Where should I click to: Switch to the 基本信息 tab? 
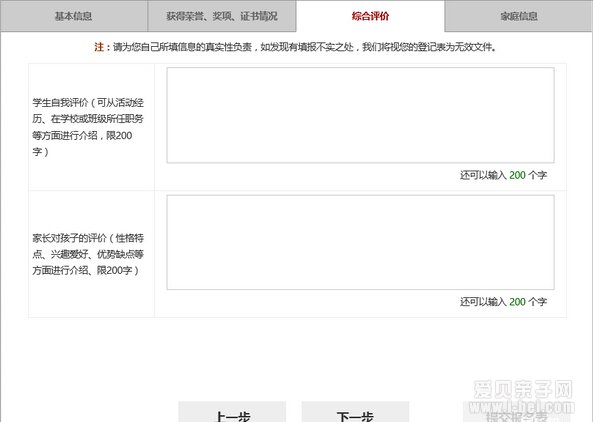point(74,16)
